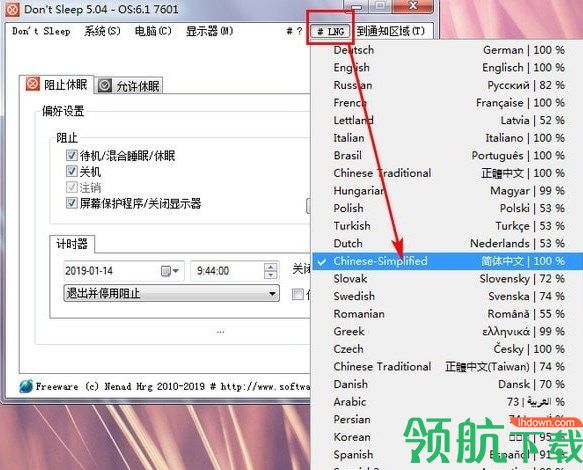Select Persian language entry
This screenshot has width=583, height=470.
point(447,419)
